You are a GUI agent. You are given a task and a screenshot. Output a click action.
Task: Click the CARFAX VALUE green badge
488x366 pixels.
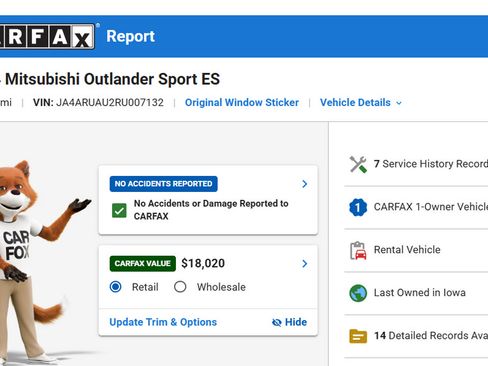pyautogui.click(x=143, y=264)
